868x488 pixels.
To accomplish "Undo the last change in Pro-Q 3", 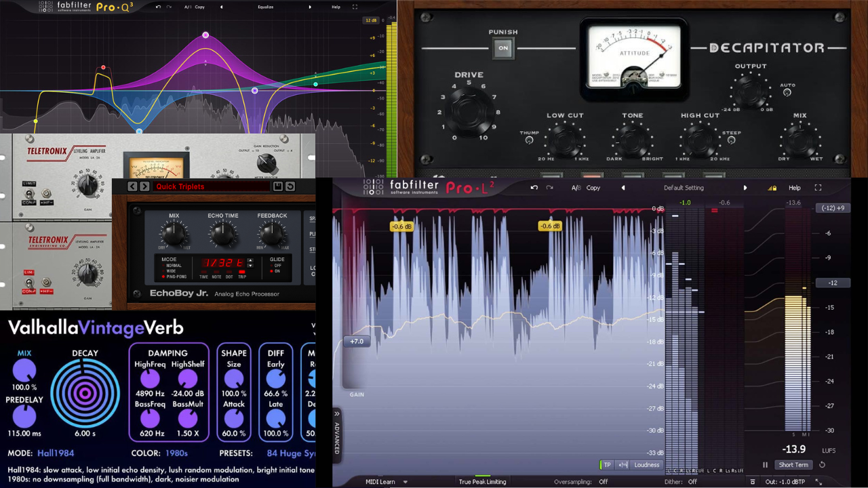I will pyautogui.click(x=159, y=7).
